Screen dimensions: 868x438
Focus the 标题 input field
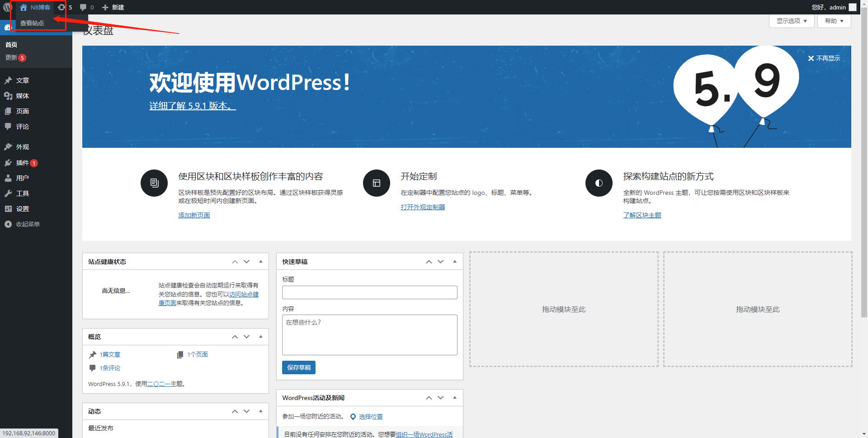[370, 292]
